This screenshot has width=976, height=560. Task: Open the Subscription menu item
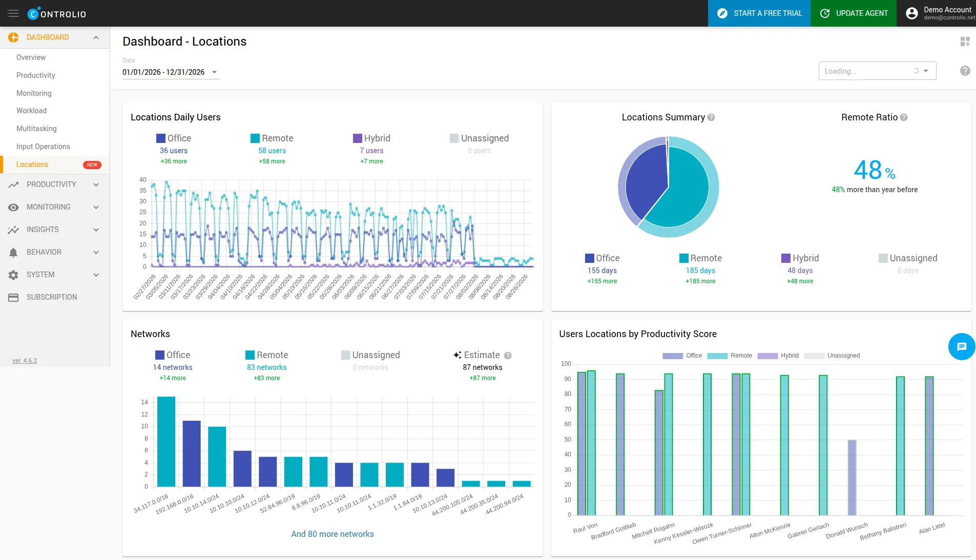(55, 297)
